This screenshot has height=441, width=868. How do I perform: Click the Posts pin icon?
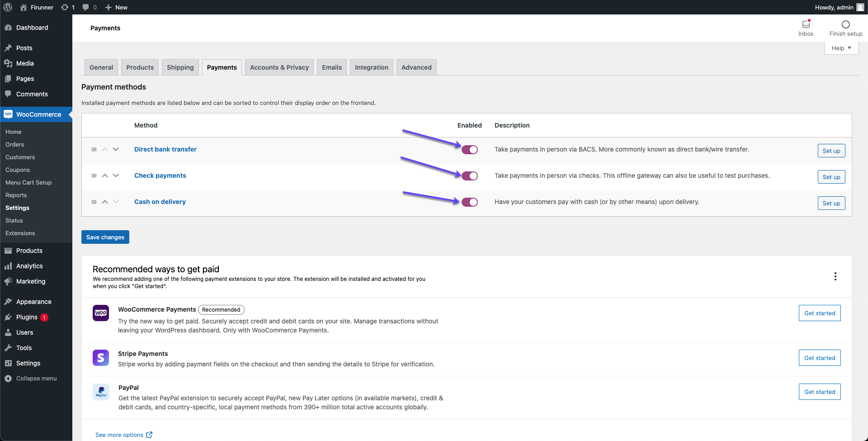[8, 48]
